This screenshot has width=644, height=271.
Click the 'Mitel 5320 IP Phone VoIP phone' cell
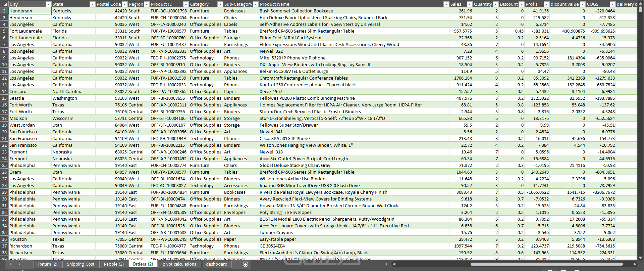(x=354, y=58)
